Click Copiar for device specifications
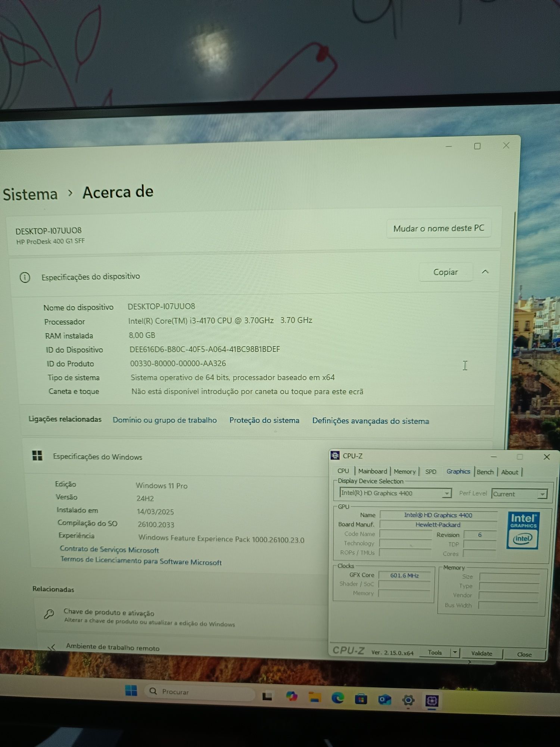Viewport: 560px width, 747px height. [445, 272]
